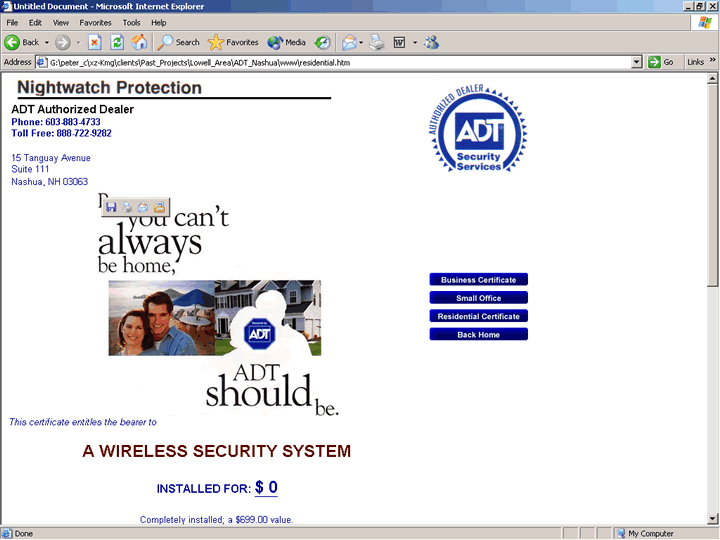Viewport: 720px width, 540px height.
Task: Open the History icon
Action: coord(322,43)
